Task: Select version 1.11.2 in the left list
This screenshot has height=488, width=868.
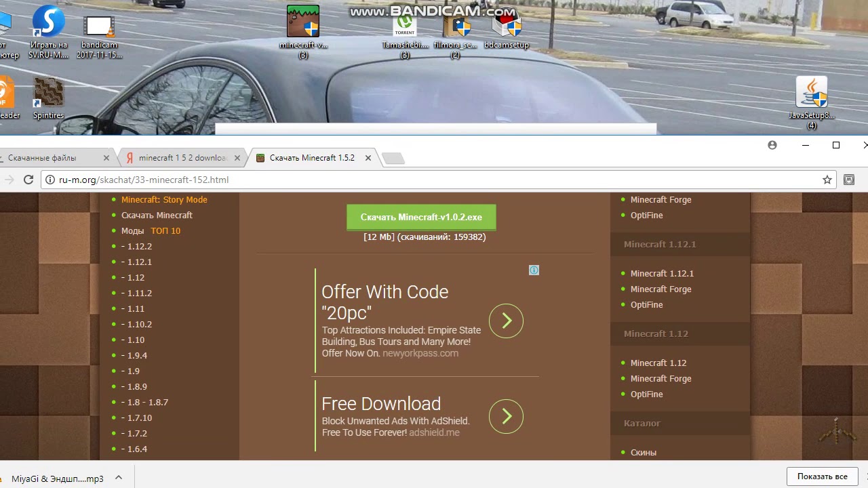Action: 137,293
